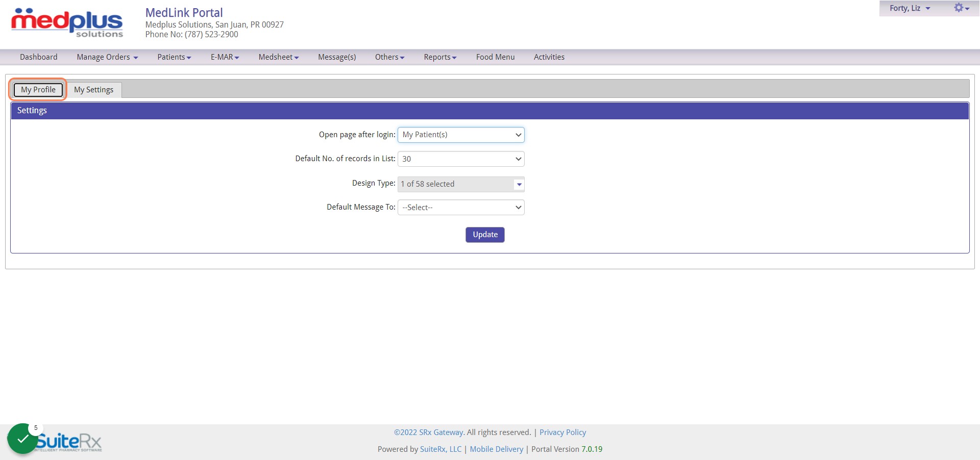Screen dimensions: 980x460
Task: Switch to the My Profile tab
Action: 38,90
